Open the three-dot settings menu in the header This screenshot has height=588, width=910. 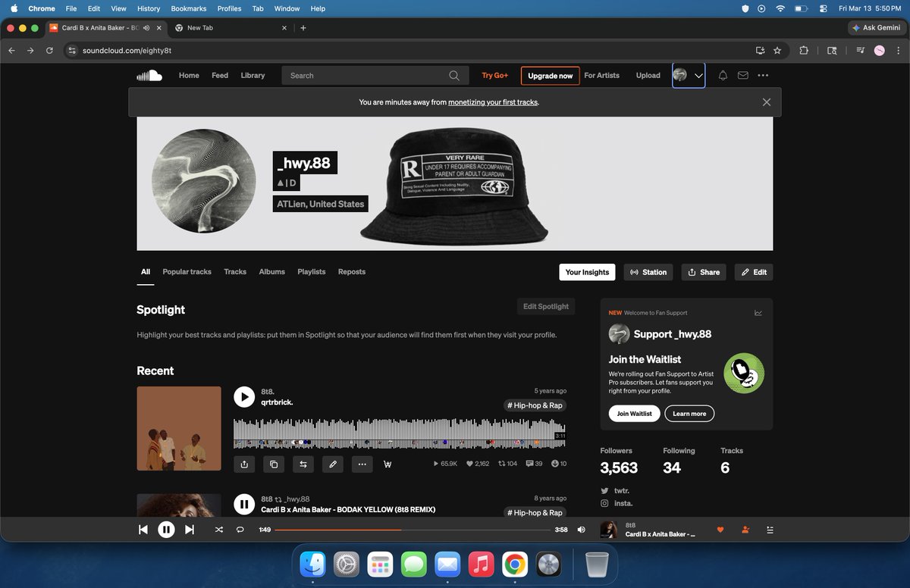pyautogui.click(x=763, y=76)
